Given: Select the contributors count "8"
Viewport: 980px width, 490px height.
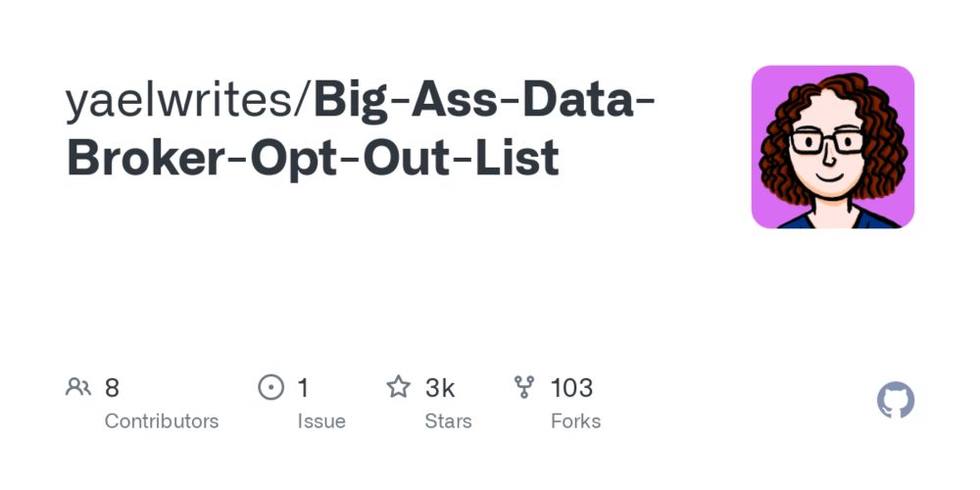Looking at the screenshot, I should (x=112, y=388).
